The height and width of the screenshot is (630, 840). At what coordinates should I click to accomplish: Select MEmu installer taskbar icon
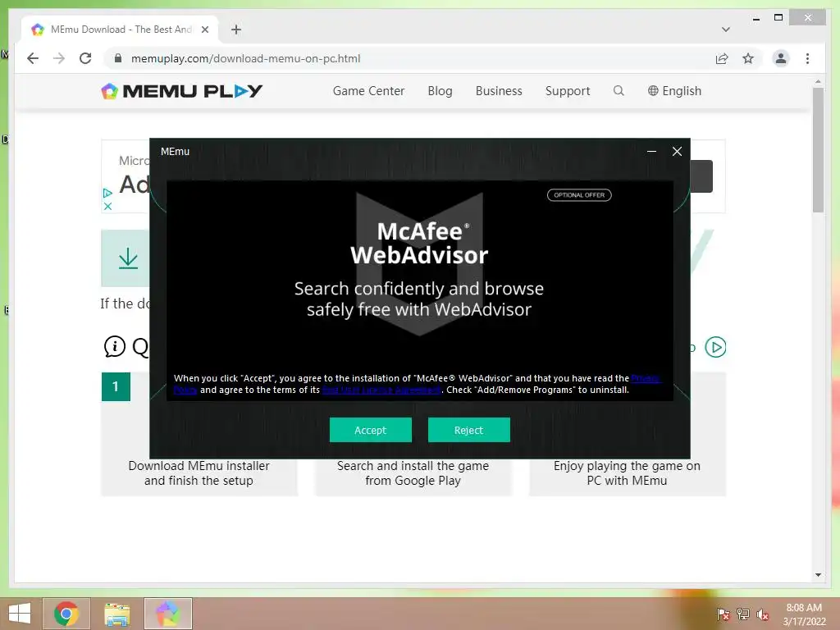point(167,614)
